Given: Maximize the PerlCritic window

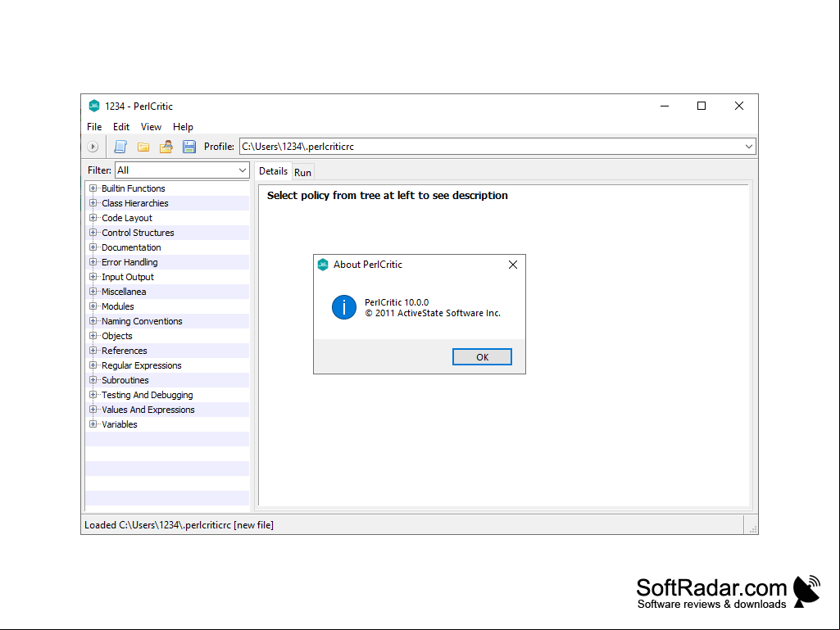Looking at the screenshot, I should [x=702, y=106].
